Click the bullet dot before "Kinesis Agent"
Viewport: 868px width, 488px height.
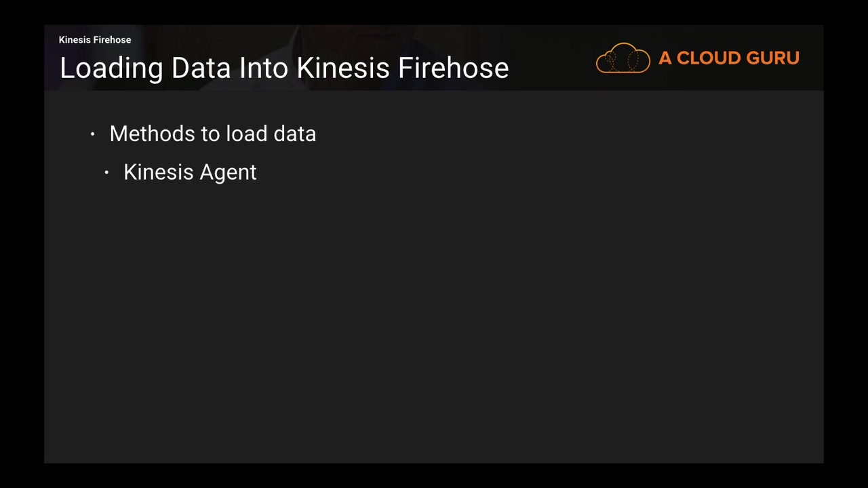point(106,173)
